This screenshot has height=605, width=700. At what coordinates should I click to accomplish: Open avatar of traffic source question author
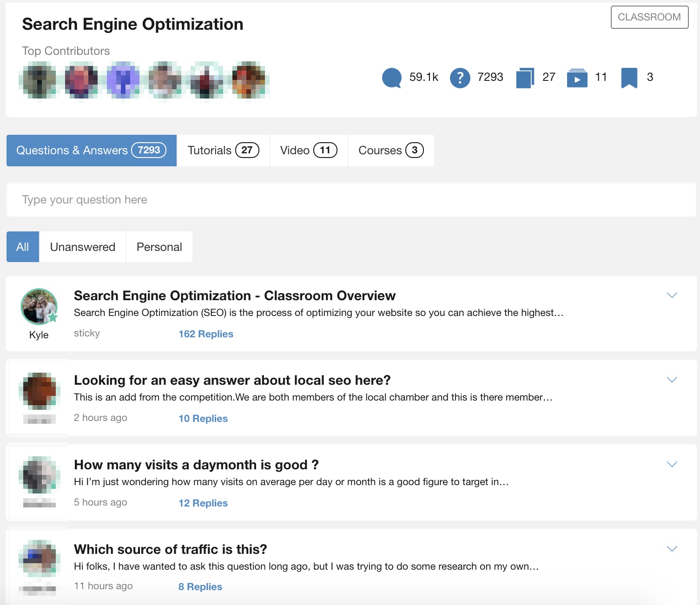click(x=40, y=559)
